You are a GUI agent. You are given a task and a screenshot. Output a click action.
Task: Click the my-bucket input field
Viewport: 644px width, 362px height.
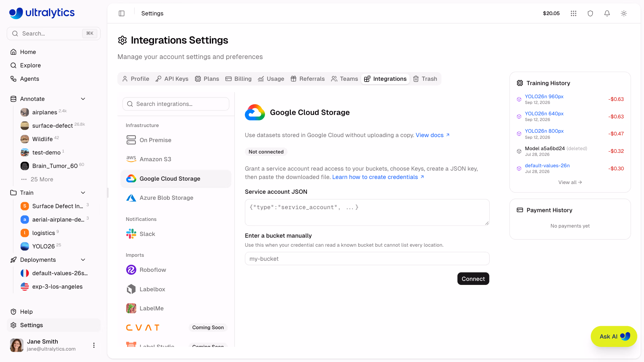tap(367, 259)
